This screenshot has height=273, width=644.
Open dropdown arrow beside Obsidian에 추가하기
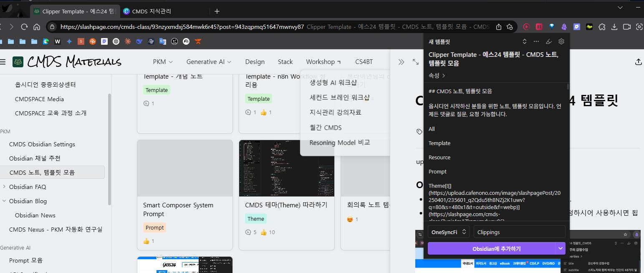tap(561, 248)
